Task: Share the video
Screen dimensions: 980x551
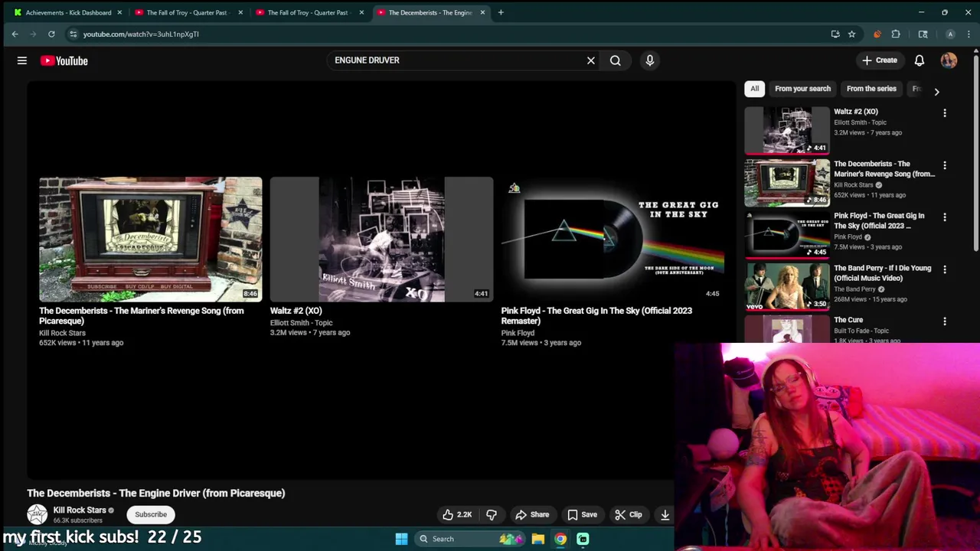Action: [x=532, y=514]
